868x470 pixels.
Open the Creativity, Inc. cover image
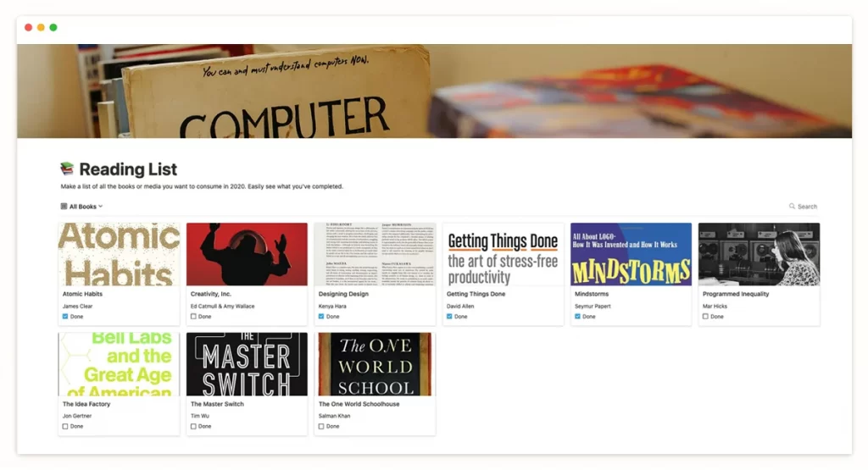tap(247, 254)
